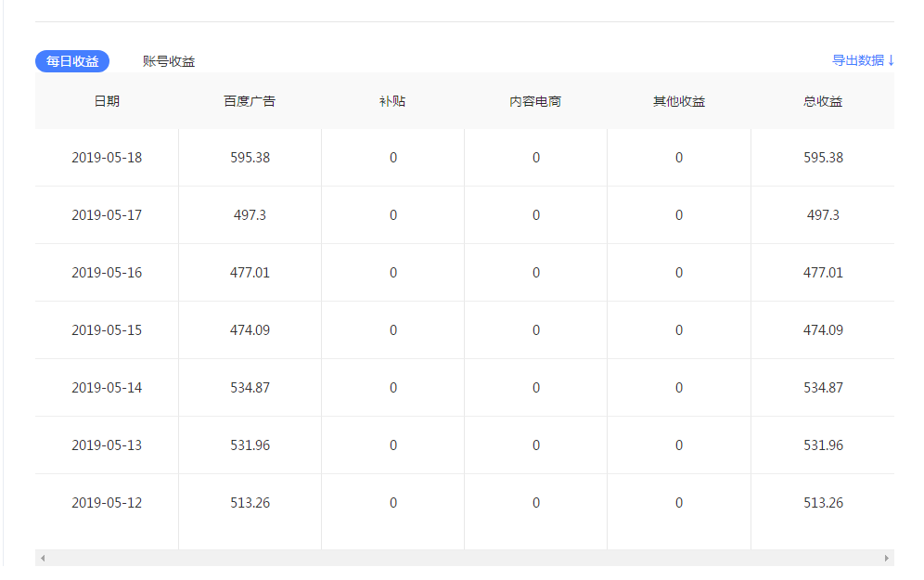Click the 内容电商 column header
Screen dimensions: 924x580
pos(535,101)
